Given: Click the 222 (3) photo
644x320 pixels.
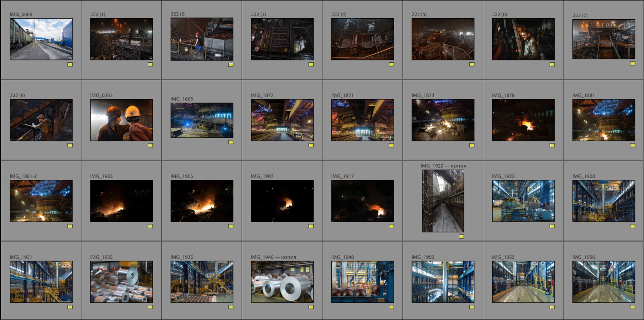Looking at the screenshot, I should pos(282,39).
